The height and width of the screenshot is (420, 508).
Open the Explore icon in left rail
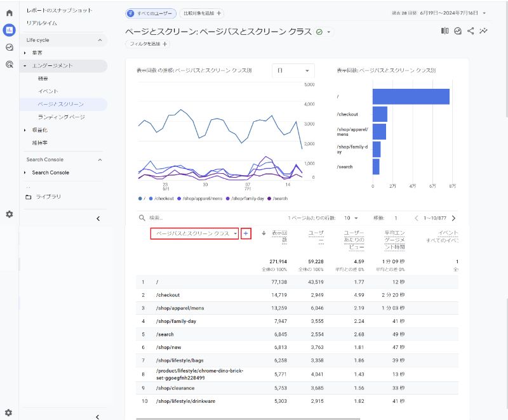pos(9,47)
